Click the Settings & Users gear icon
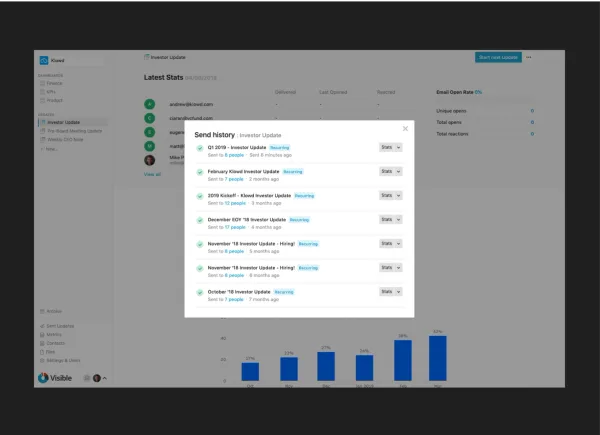Viewport: 600px width, 435px height. [x=42, y=360]
